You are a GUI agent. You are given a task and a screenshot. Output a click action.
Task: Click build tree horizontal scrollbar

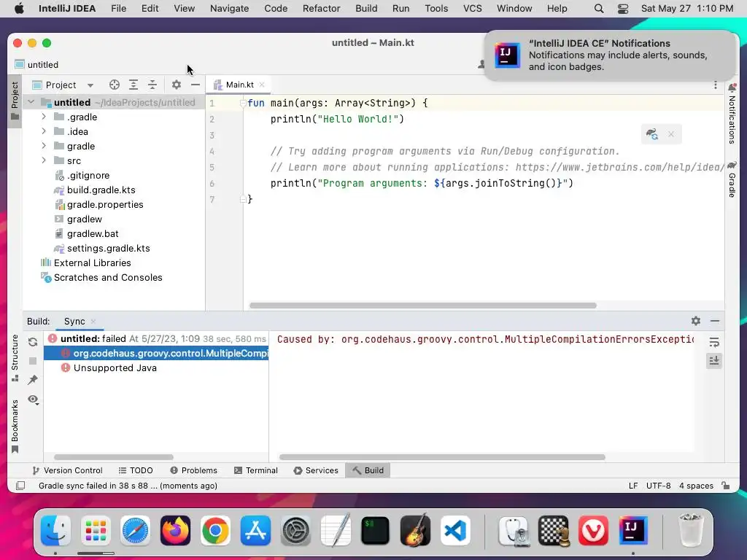(x=113, y=457)
